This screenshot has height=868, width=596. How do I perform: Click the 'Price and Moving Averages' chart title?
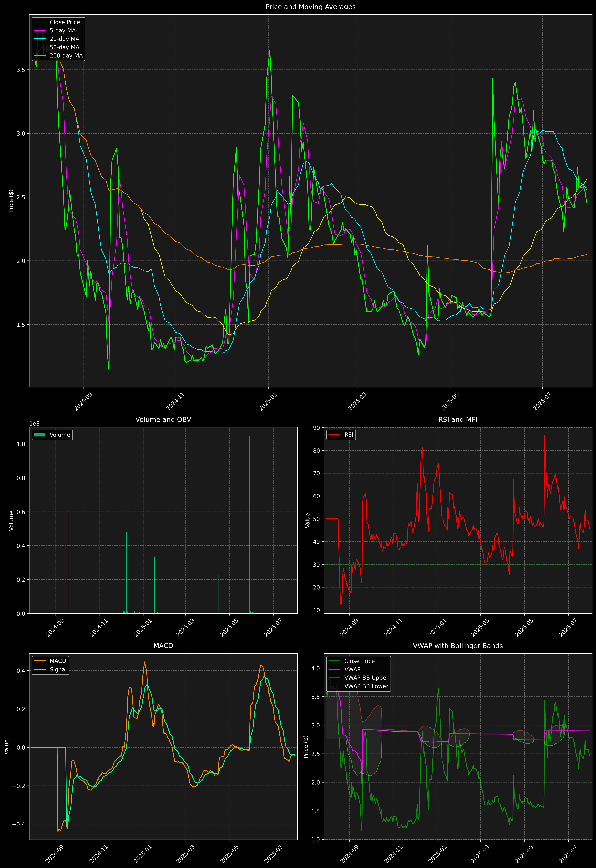click(310, 7)
